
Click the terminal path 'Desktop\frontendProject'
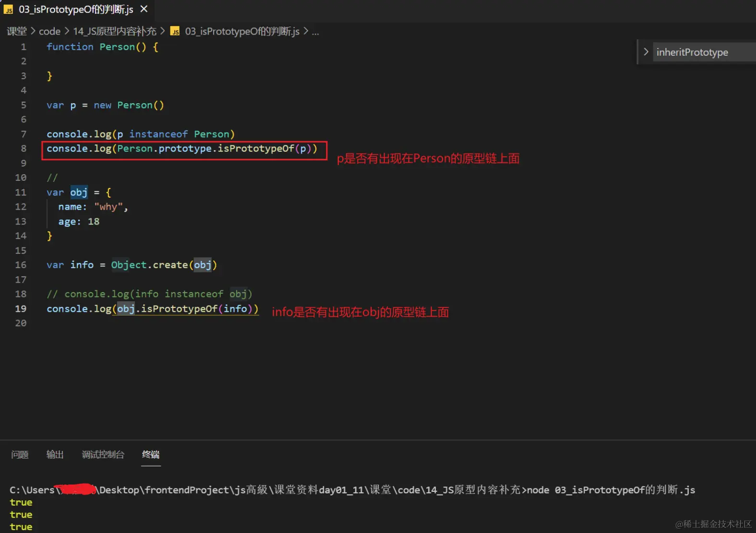point(164,490)
